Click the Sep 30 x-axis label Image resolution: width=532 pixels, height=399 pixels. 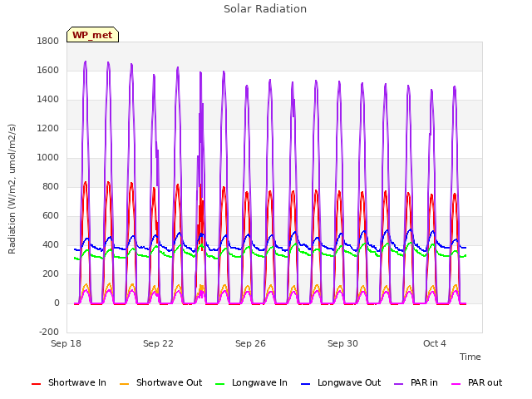click(342, 343)
